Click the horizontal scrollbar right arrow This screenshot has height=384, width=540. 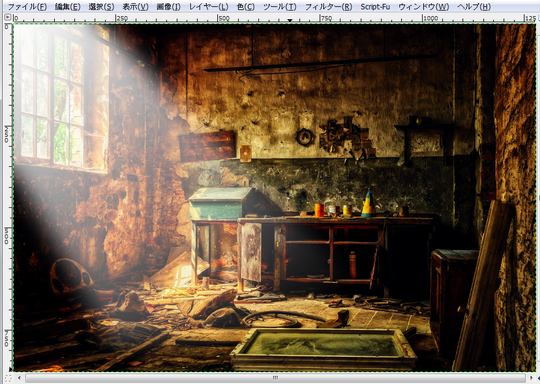(531, 378)
